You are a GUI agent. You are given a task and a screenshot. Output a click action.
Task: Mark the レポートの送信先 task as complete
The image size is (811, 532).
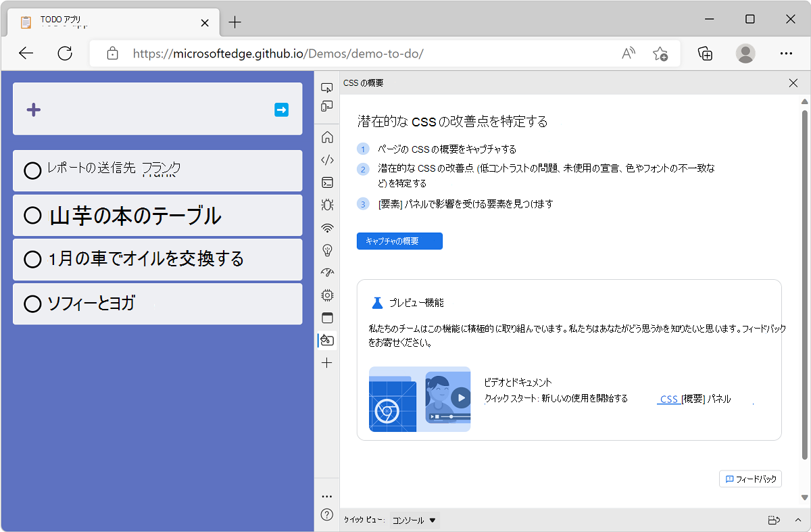[x=32, y=170]
